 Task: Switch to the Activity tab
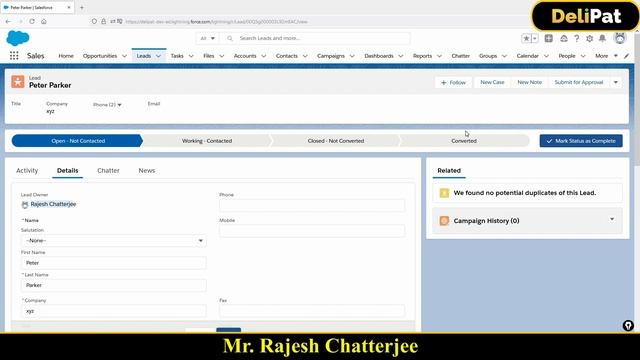pos(27,171)
